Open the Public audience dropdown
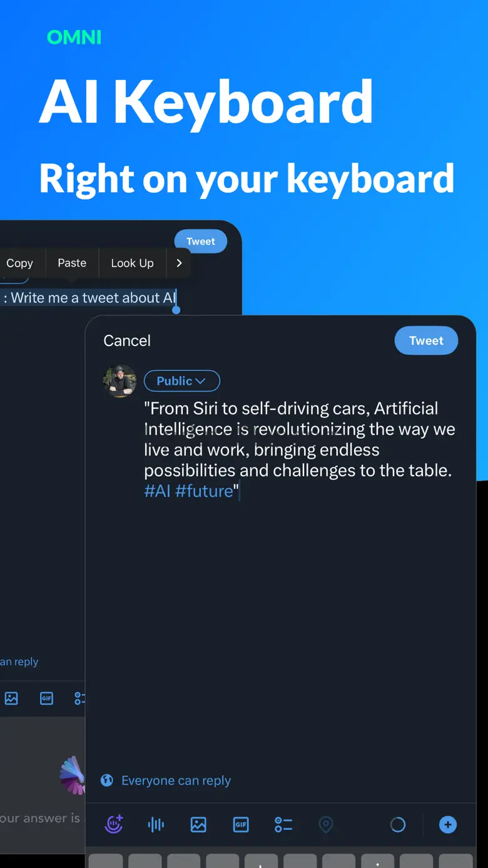This screenshot has height=868, width=488. pos(181,380)
